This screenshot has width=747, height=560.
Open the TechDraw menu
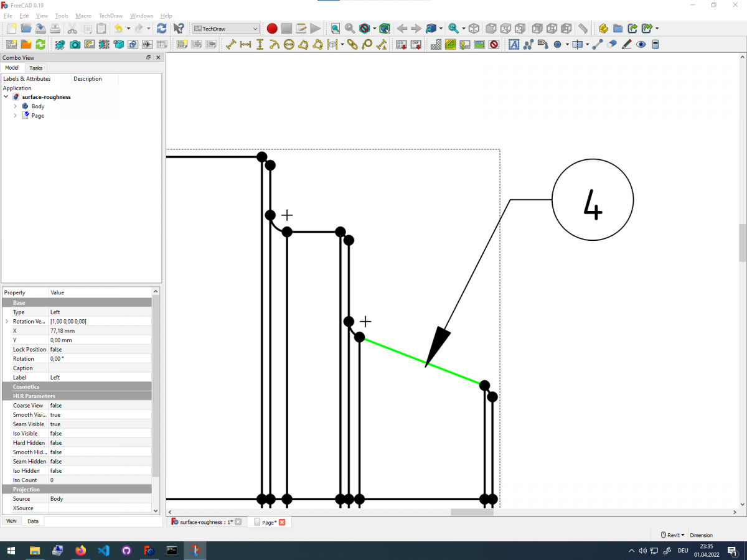click(x=110, y=16)
